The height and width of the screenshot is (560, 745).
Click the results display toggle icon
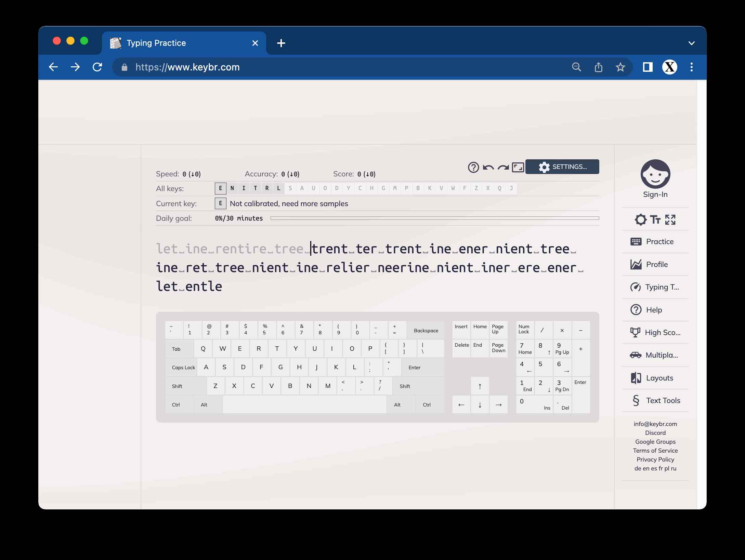pyautogui.click(x=518, y=167)
